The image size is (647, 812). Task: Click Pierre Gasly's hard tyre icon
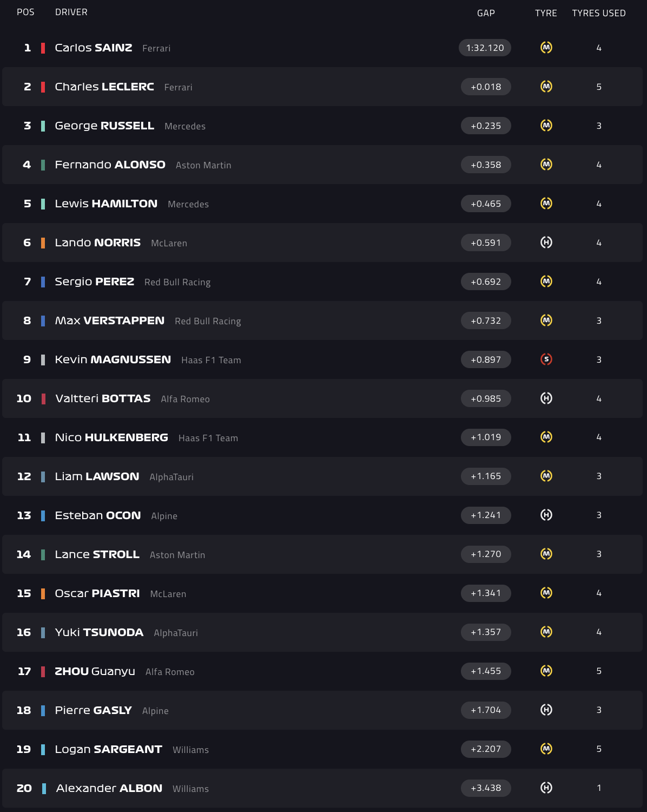click(546, 710)
